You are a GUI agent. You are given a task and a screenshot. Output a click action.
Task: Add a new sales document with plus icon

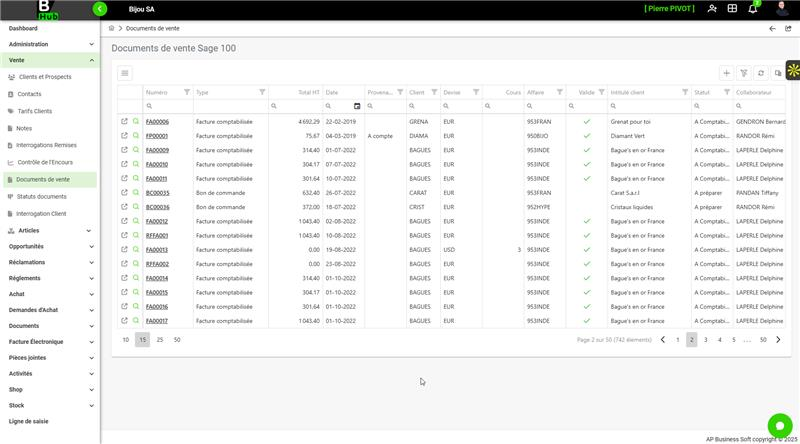pos(727,73)
